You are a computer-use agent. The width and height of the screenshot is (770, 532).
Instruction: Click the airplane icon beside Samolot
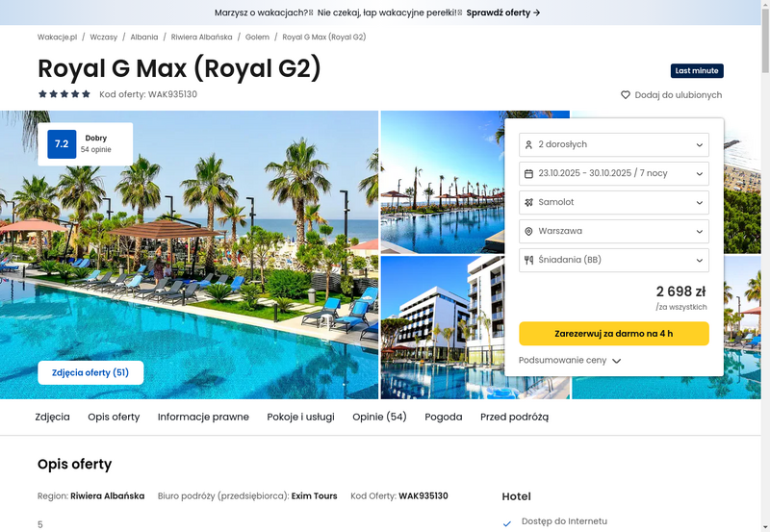[528, 202]
